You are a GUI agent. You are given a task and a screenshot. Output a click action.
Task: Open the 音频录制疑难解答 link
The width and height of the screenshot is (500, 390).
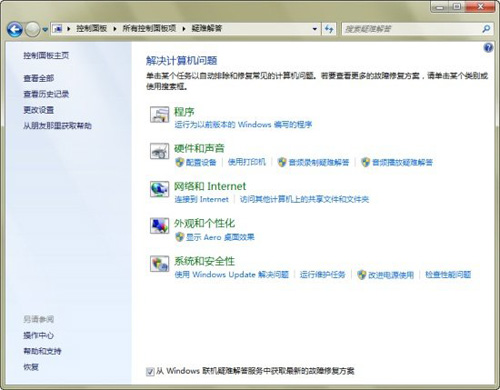click(x=319, y=162)
